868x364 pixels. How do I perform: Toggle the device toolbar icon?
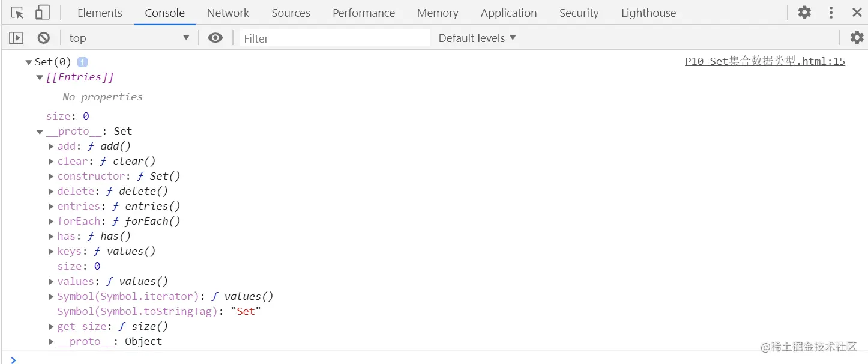coord(42,13)
